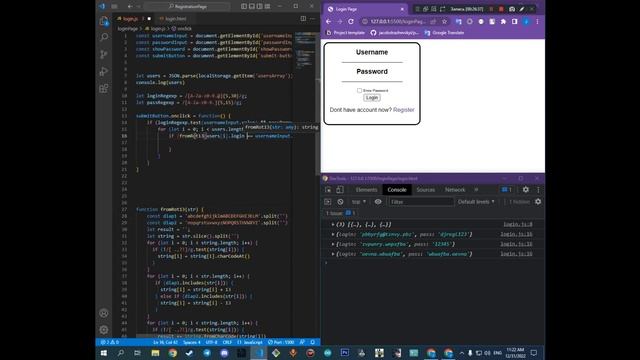Open the top JavaScript context dropdown
The image size is (640, 360).
tap(359, 202)
